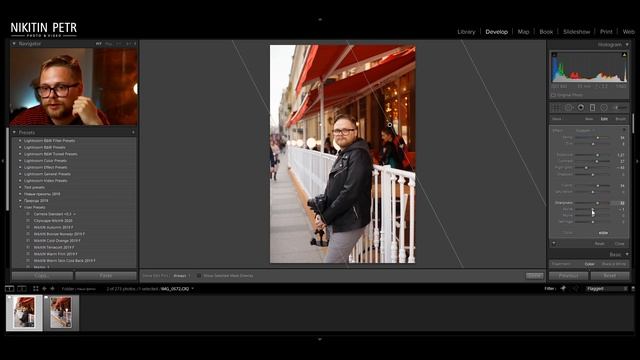Viewport: 640px width, 360px height.
Task: Click Close in the mask panel
Action: pos(620,244)
